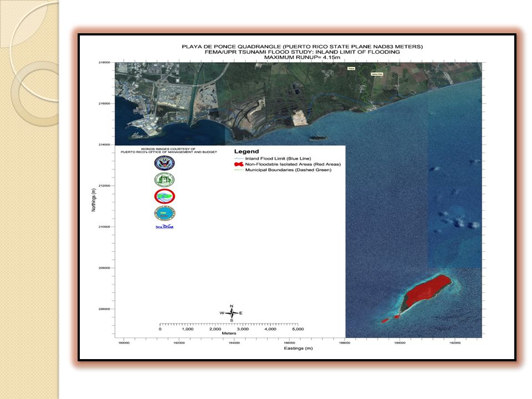
Task: Click the 'Meters' label under the scale bar
Action: [x=229, y=333]
